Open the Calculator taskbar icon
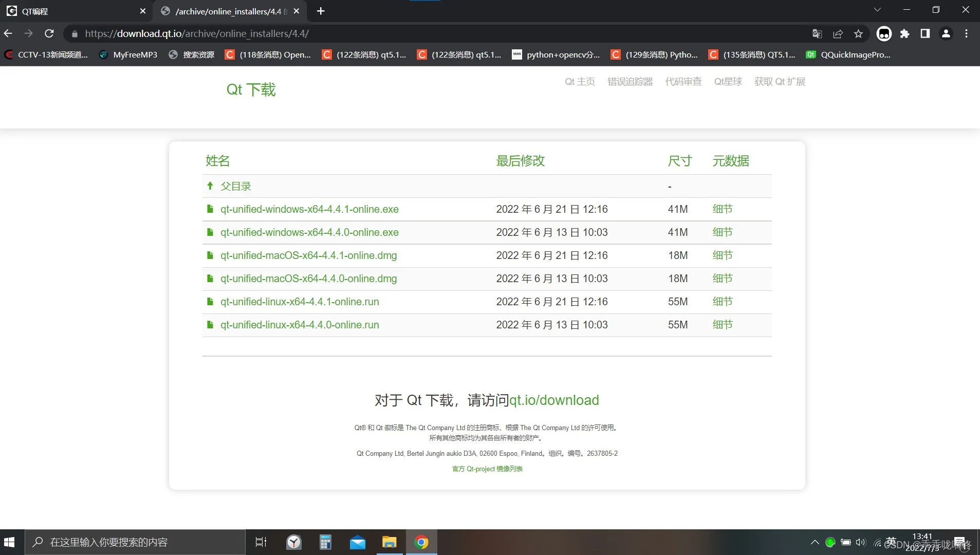The width and height of the screenshot is (980, 555). 325,542
